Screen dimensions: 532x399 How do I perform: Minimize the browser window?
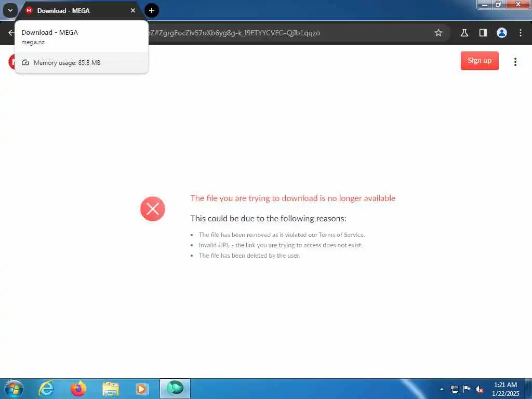[485, 4]
